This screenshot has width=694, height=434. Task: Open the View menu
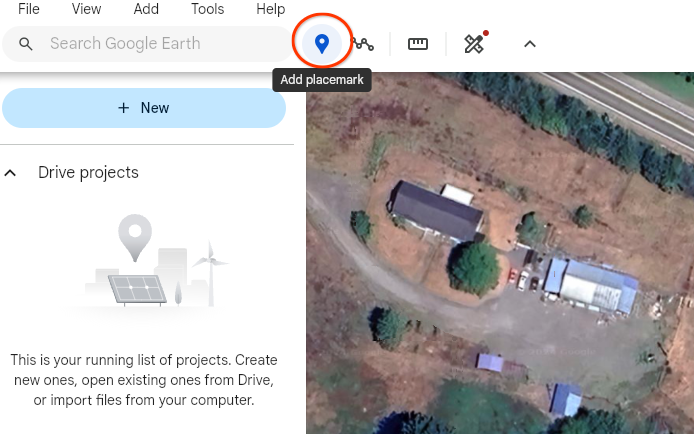86,8
